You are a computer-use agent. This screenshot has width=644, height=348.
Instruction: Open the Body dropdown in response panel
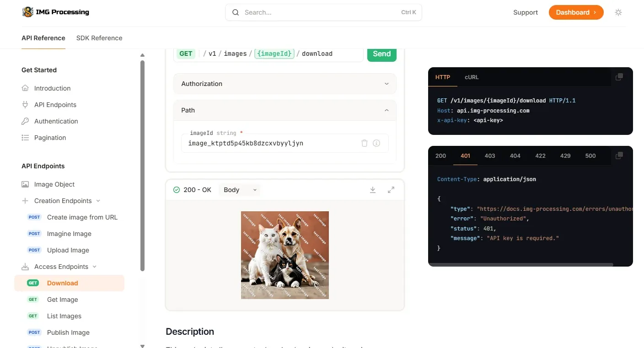[x=240, y=190]
